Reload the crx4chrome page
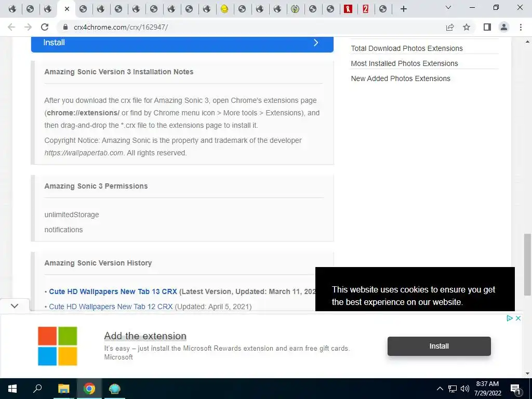Image resolution: width=532 pixels, height=399 pixels. click(45, 27)
